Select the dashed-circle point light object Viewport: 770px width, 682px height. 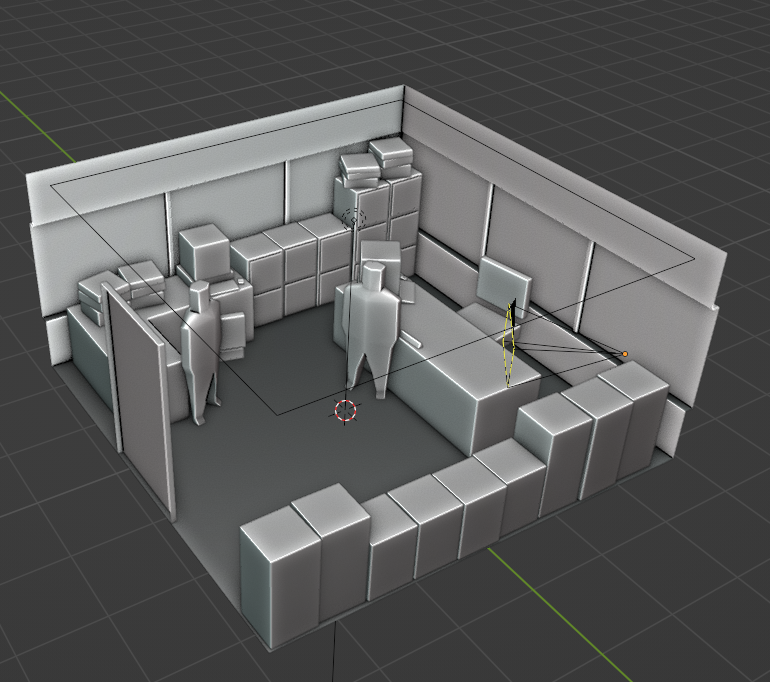click(353, 219)
